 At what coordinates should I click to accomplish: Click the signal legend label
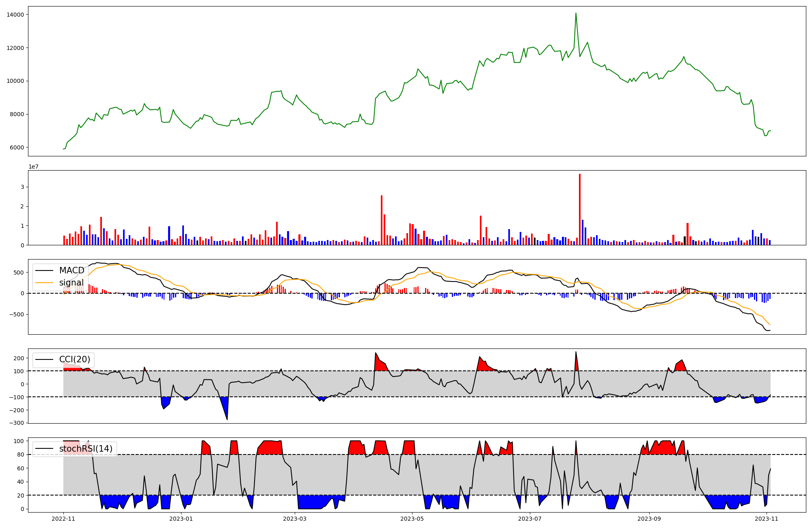pos(71,283)
